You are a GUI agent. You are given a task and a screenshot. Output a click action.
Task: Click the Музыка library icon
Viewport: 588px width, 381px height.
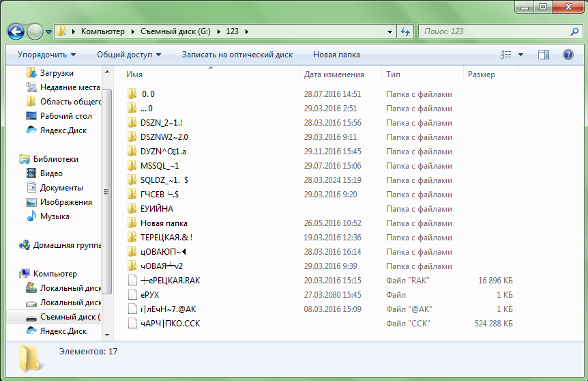tap(31, 216)
